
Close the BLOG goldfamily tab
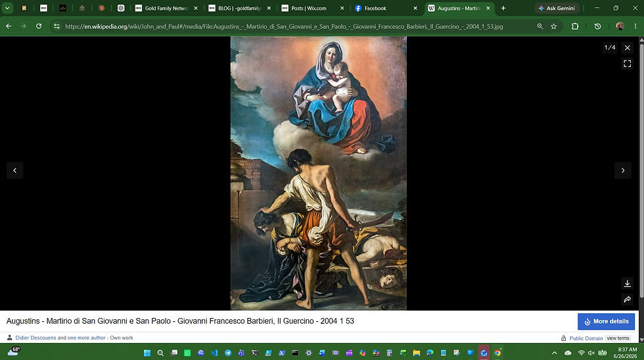coord(269,8)
